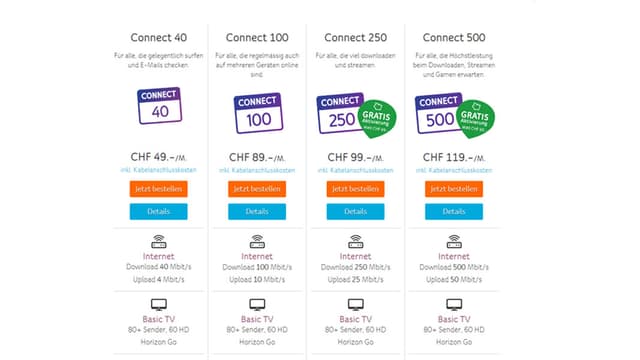Order the Connect 100 plan with Jetzt bestellen

pos(257,189)
